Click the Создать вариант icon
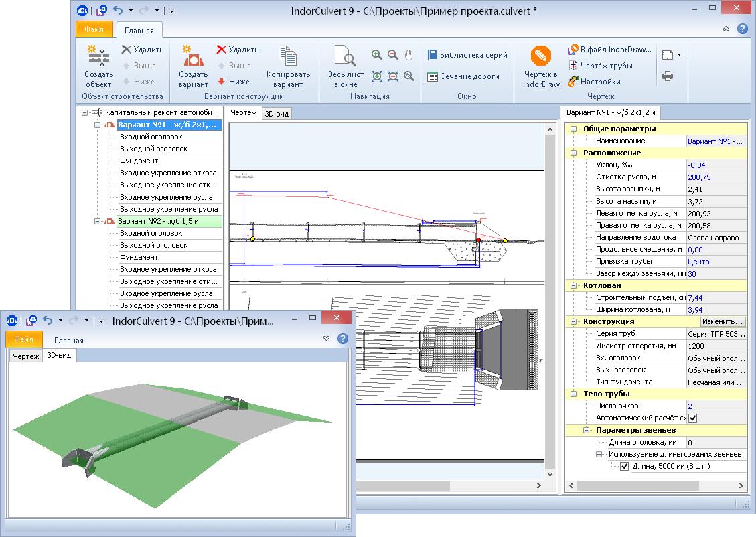Screen dimensions: 756x537 (x=194, y=55)
